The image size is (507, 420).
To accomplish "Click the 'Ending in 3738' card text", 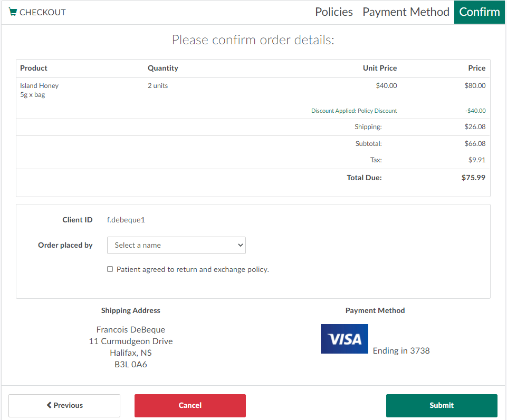I will [401, 350].
